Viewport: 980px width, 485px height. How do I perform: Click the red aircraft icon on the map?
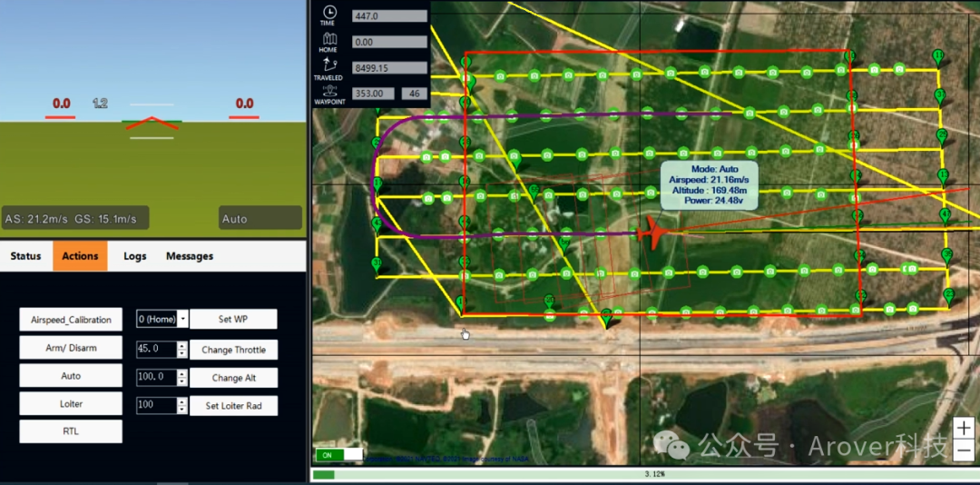pyautogui.click(x=653, y=232)
